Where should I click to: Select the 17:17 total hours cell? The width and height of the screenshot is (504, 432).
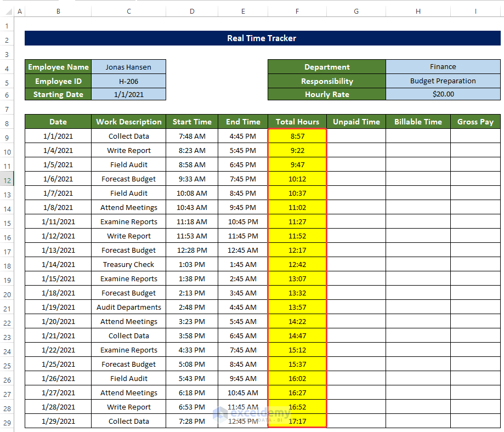tap(297, 421)
